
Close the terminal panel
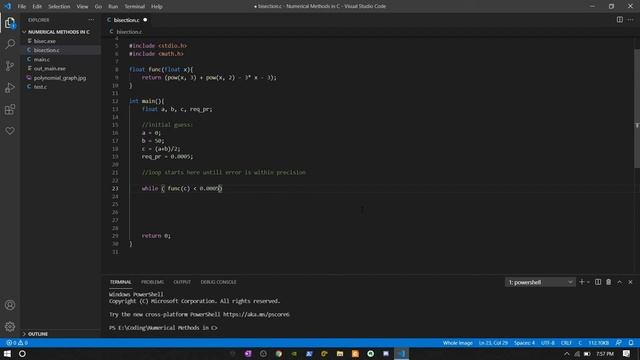click(631, 282)
